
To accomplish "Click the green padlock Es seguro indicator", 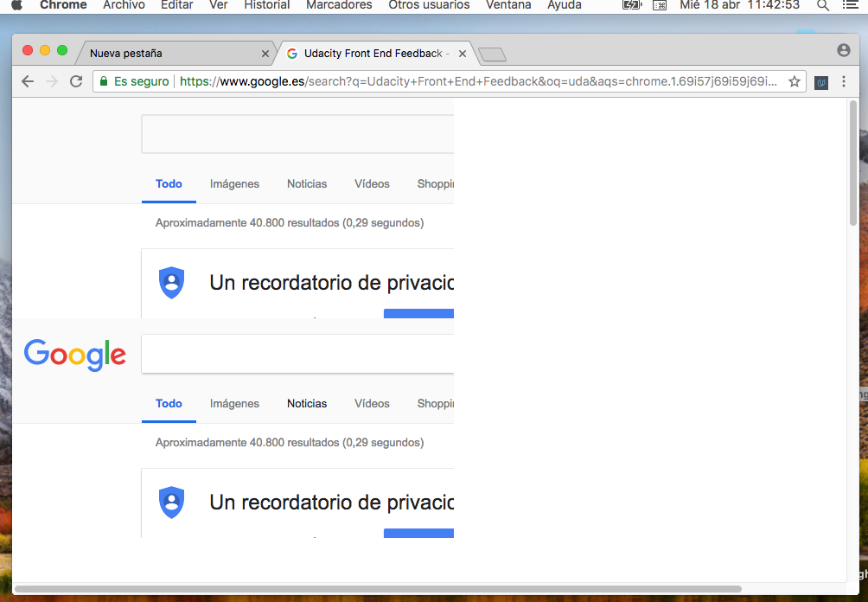I will pyautogui.click(x=134, y=81).
